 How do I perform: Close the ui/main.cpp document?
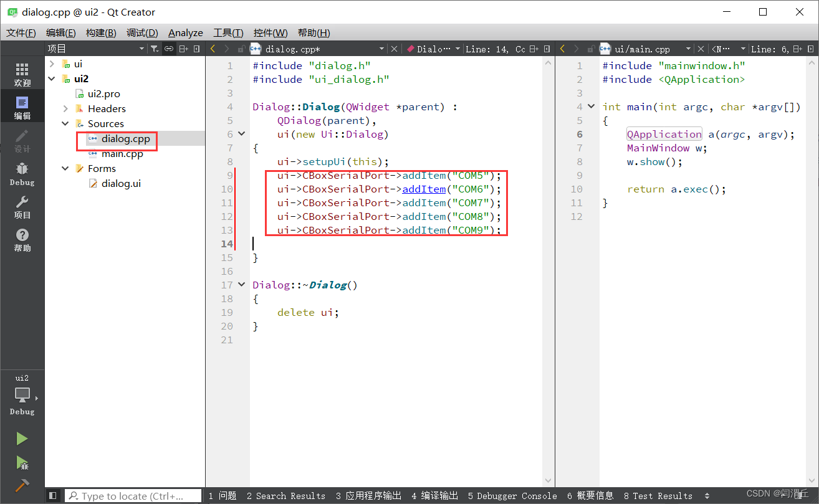click(x=701, y=49)
